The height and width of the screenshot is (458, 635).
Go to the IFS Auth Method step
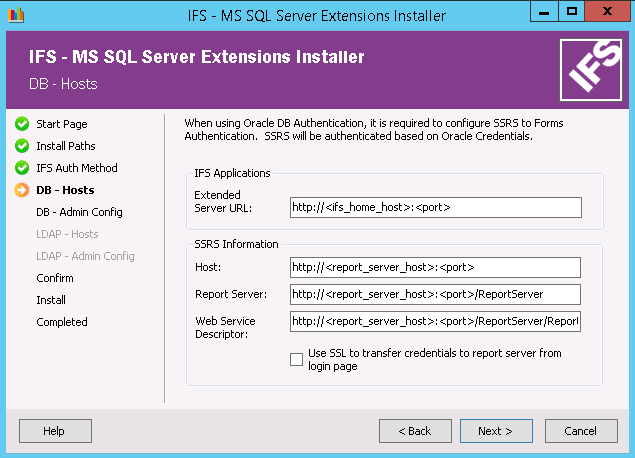pos(77,168)
